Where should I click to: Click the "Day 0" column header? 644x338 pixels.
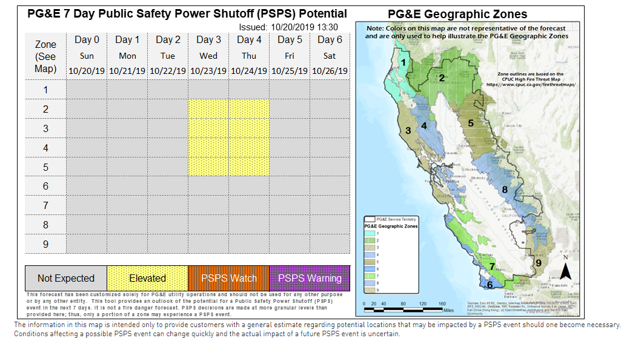pos(87,40)
